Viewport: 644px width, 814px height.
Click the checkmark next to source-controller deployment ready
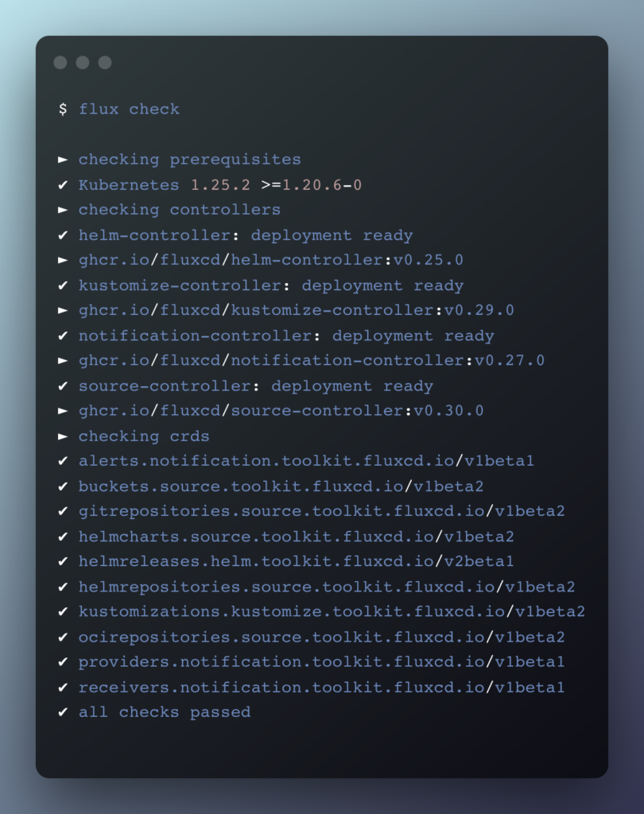[x=63, y=386]
